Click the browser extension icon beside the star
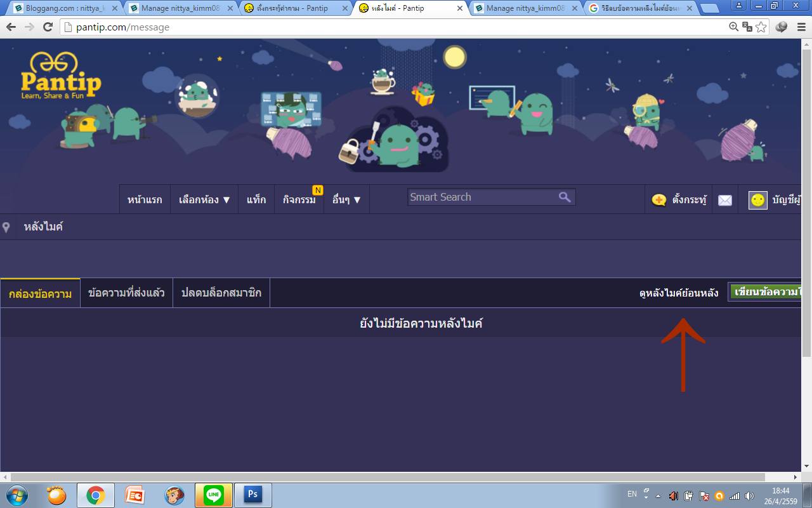 coord(782,27)
